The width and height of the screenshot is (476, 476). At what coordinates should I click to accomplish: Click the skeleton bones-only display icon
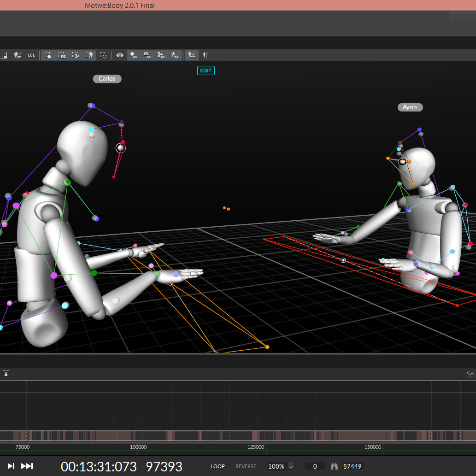[x=206, y=55]
